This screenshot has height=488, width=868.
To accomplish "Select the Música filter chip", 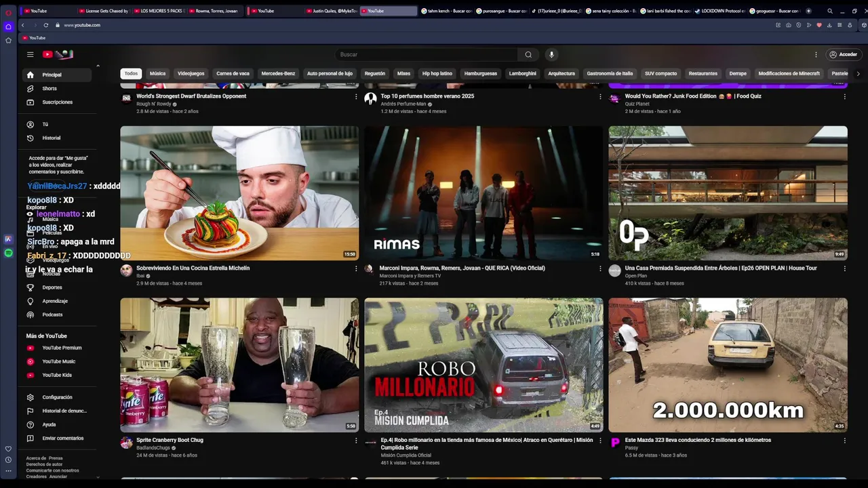I will click(x=157, y=73).
